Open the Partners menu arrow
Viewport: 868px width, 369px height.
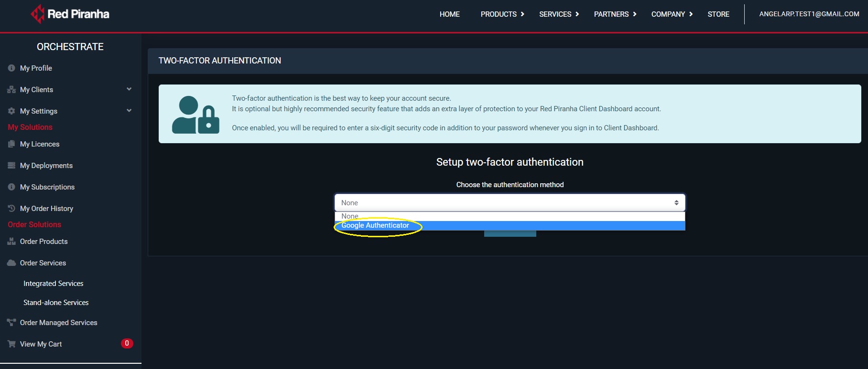pyautogui.click(x=635, y=14)
